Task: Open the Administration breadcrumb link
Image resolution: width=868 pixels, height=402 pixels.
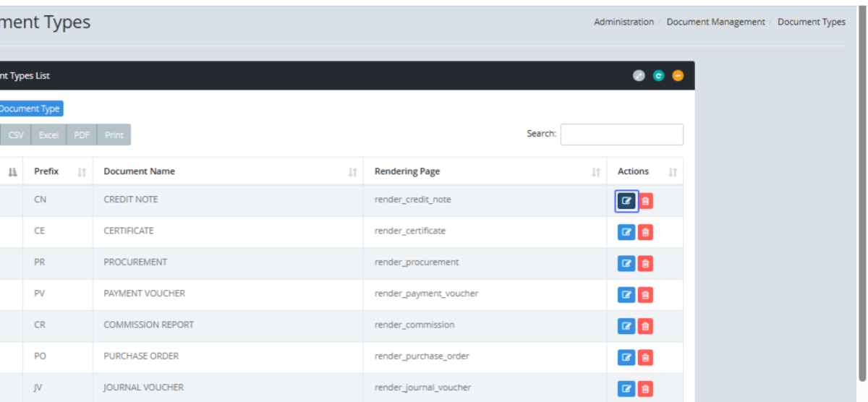Action: (x=624, y=22)
